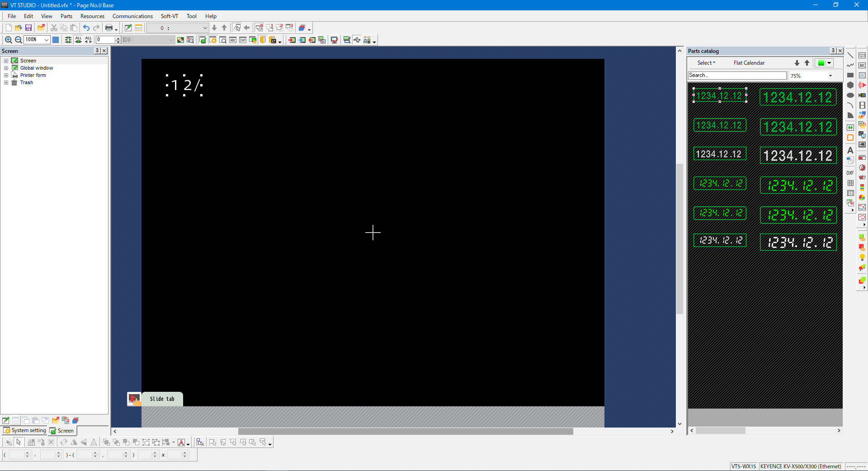Click the DXF import tool icon

[850, 173]
